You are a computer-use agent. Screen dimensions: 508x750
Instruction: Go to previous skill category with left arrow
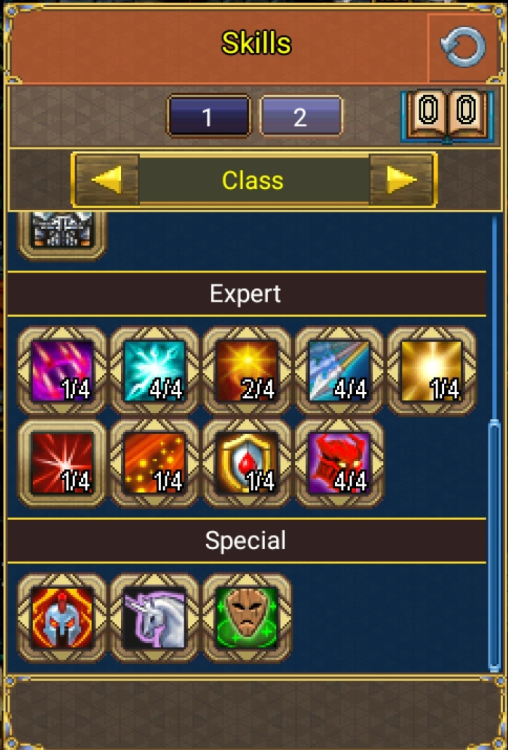point(106,180)
